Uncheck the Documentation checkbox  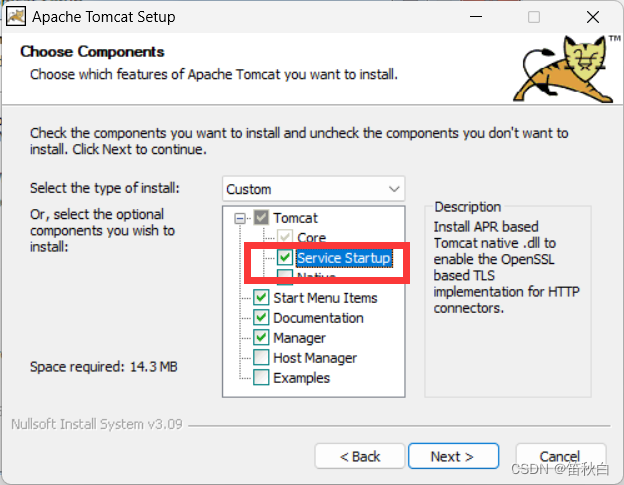point(261,317)
